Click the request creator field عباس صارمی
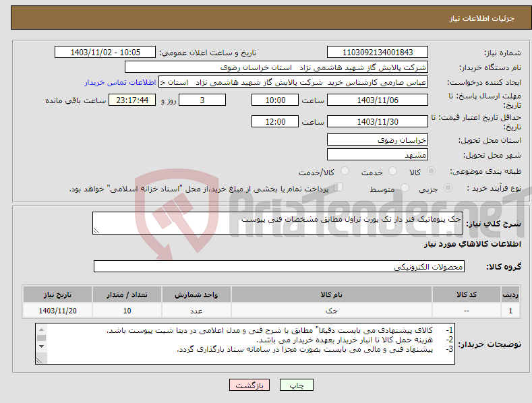532x403 pixels. (293, 82)
